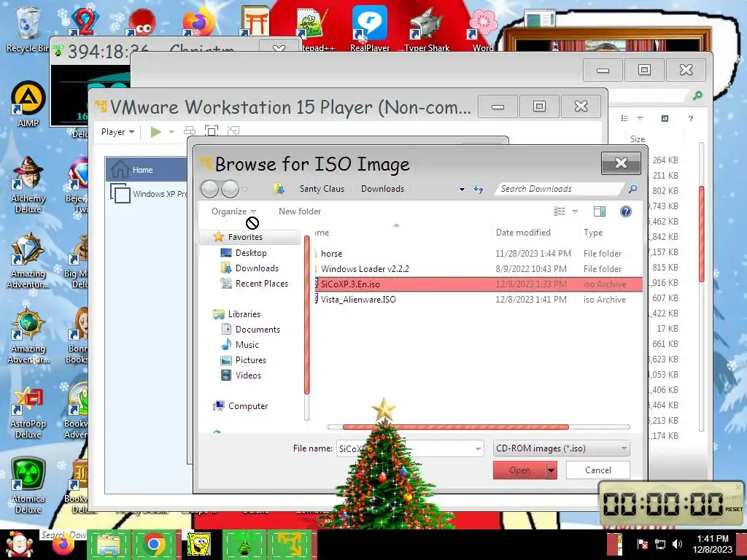Click the help icon in Browse dialog
This screenshot has width=747, height=560.
coord(625,211)
